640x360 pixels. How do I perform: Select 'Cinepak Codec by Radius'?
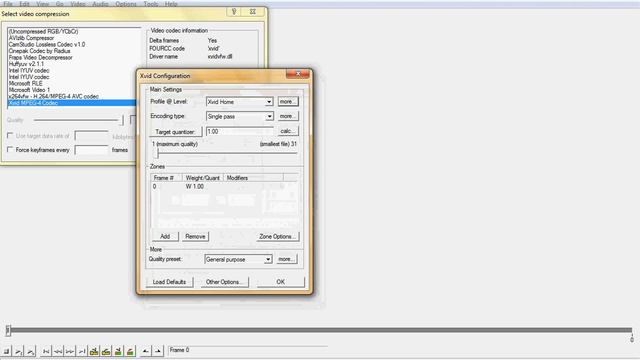(40, 51)
